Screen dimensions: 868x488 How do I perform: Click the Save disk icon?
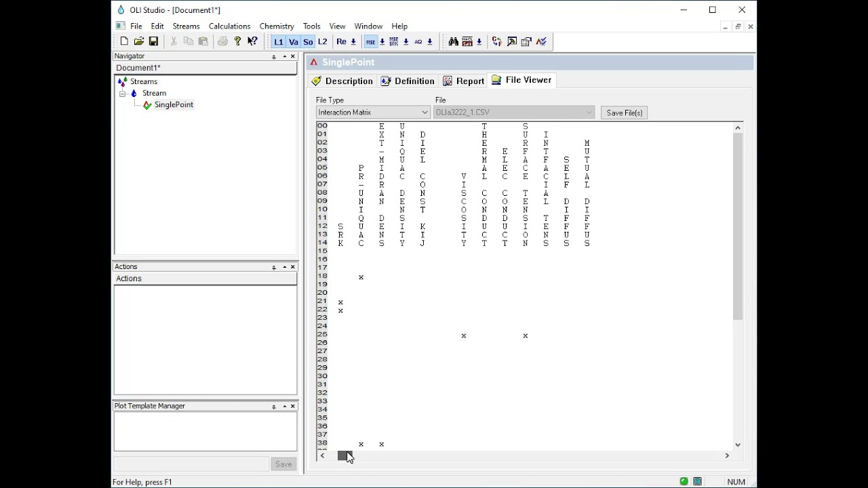154,42
